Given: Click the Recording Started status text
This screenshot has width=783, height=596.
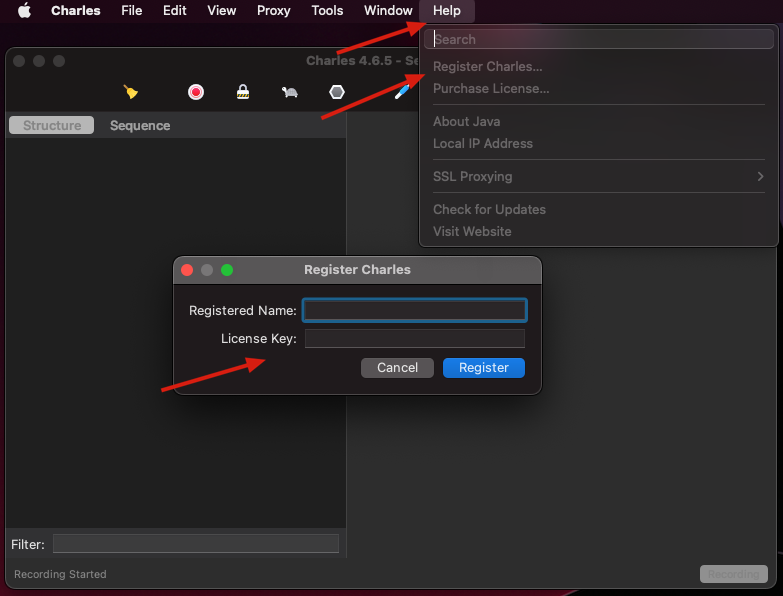Looking at the screenshot, I should pos(60,574).
